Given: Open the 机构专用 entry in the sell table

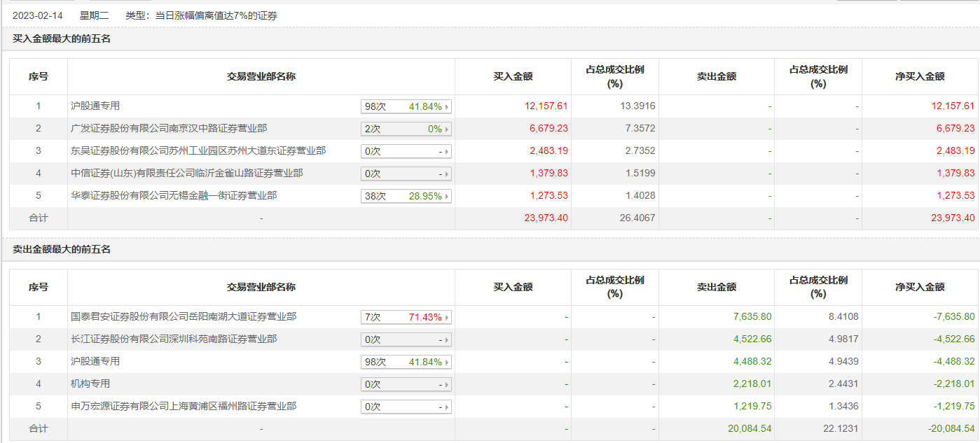Looking at the screenshot, I should coord(90,384).
